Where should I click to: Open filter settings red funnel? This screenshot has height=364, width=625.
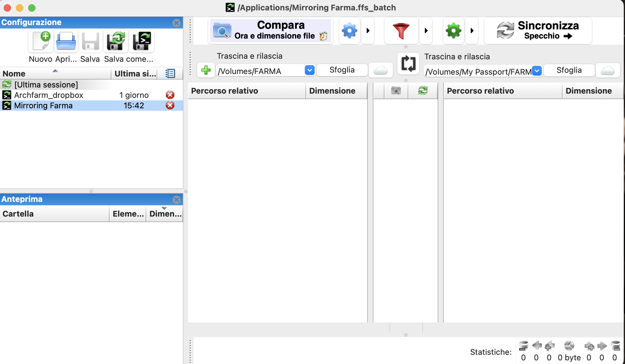(x=401, y=31)
